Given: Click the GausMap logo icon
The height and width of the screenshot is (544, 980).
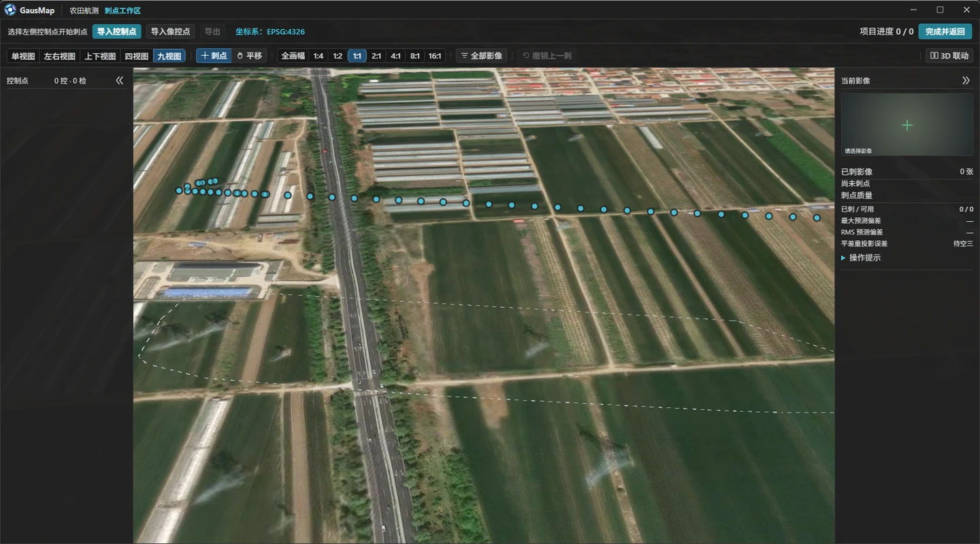Looking at the screenshot, I should coord(10,10).
